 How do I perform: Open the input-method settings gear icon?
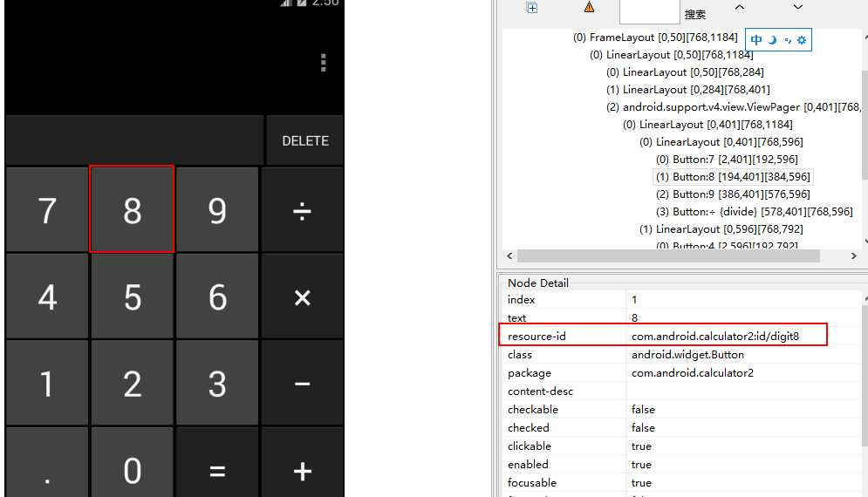click(802, 40)
